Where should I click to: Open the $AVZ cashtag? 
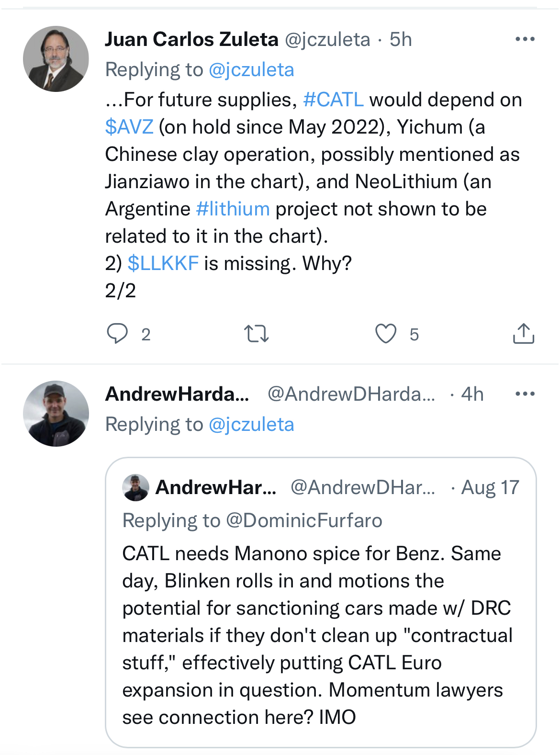[x=129, y=127]
